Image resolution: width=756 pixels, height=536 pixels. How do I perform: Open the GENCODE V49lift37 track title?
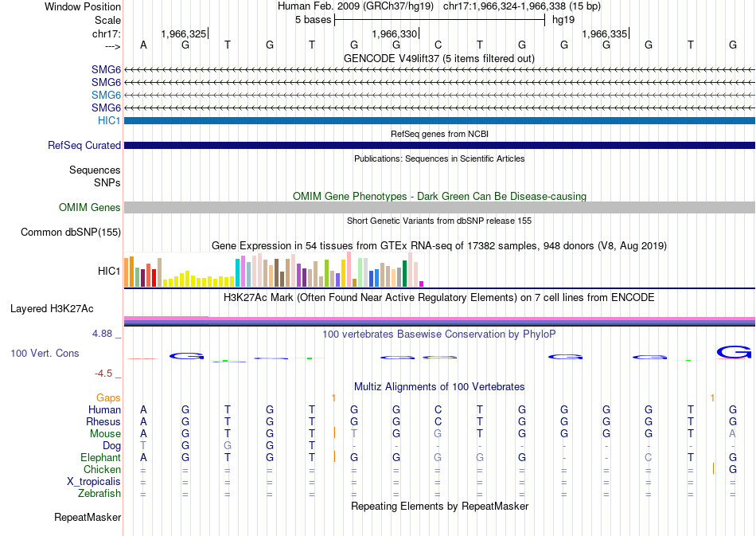tap(438, 58)
